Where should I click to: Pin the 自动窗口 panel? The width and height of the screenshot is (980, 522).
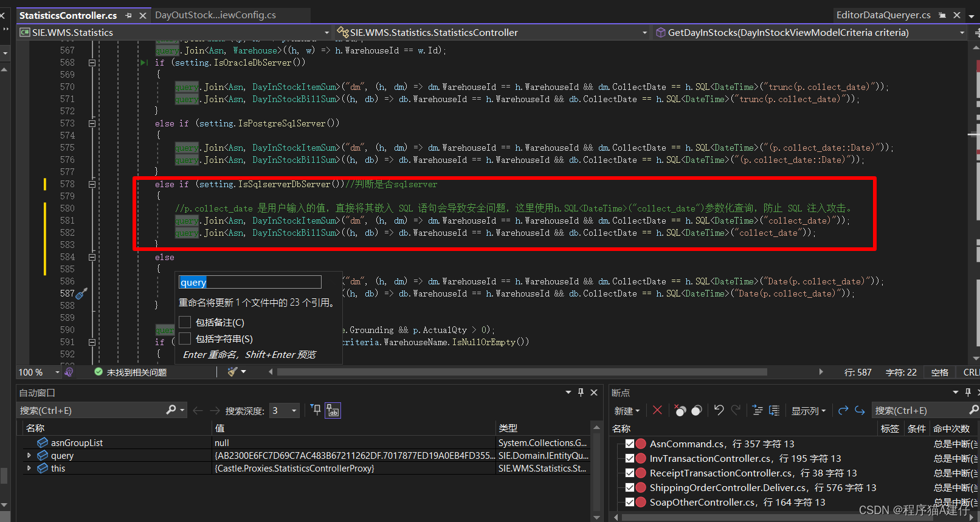[581, 393]
